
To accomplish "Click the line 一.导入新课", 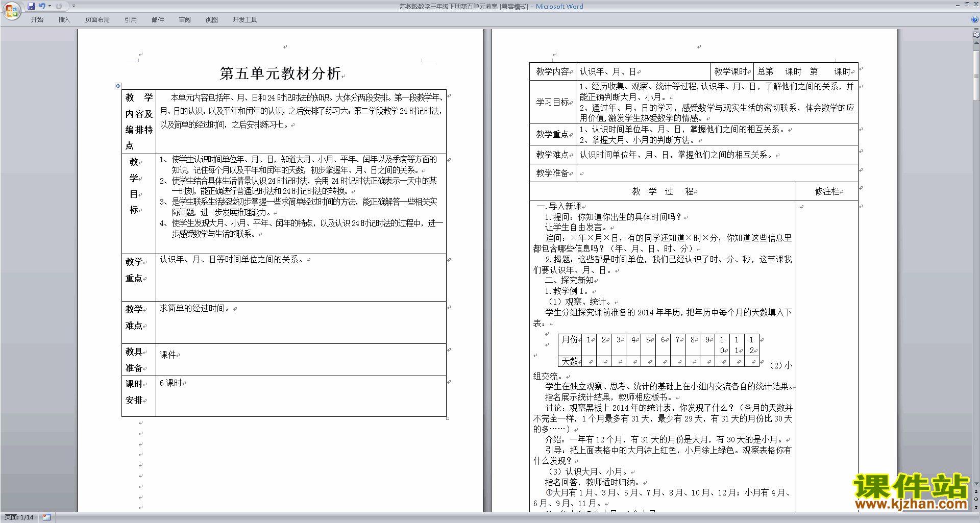I will point(559,206).
